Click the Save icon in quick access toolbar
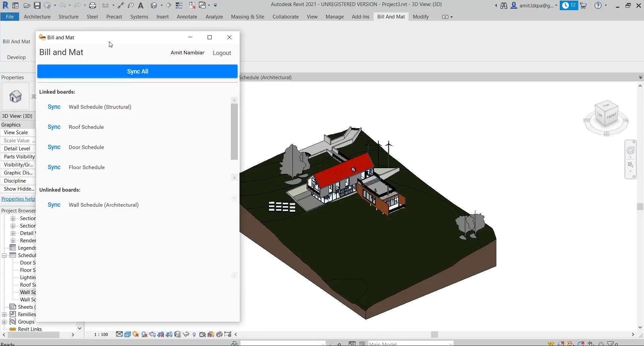Image resolution: width=644 pixels, height=346 pixels. (37, 5)
